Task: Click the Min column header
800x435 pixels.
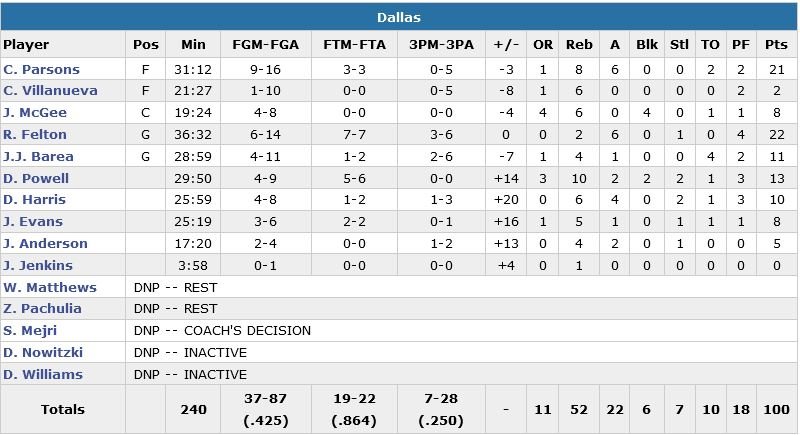Action: [x=193, y=45]
